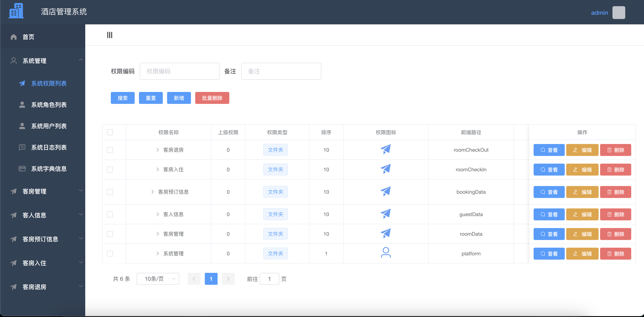This screenshot has height=317, width=644.
Task: Open the 系统日志列表 log icon
Action: (x=22, y=147)
